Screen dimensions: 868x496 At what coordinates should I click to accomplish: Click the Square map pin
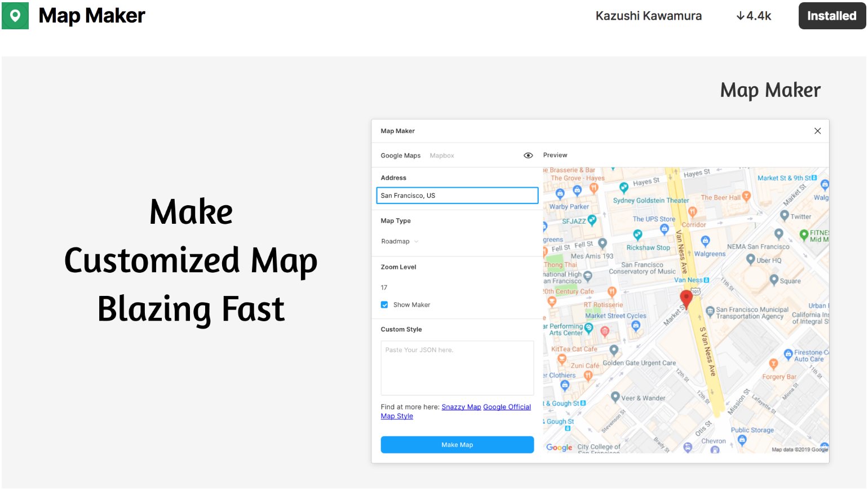tap(774, 280)
